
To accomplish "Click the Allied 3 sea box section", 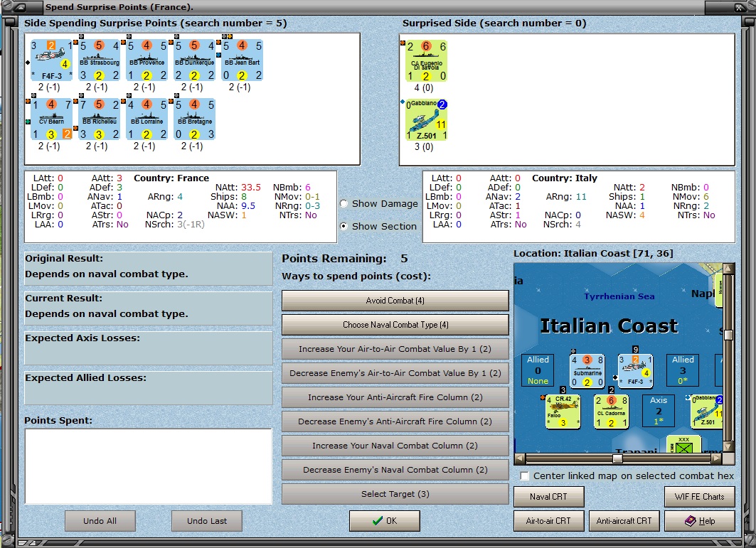I will pyautogui.click(x=683, y=370).
